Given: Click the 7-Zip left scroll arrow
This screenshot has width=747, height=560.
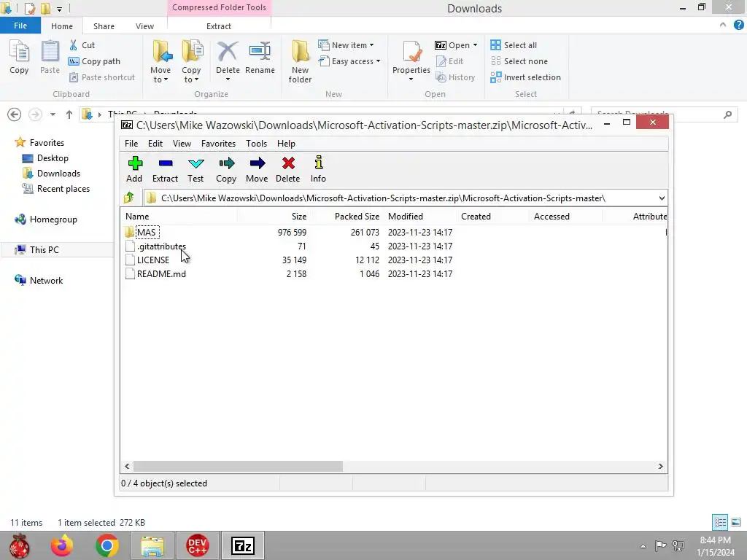Looking at the screenshot, I should 127,466.
